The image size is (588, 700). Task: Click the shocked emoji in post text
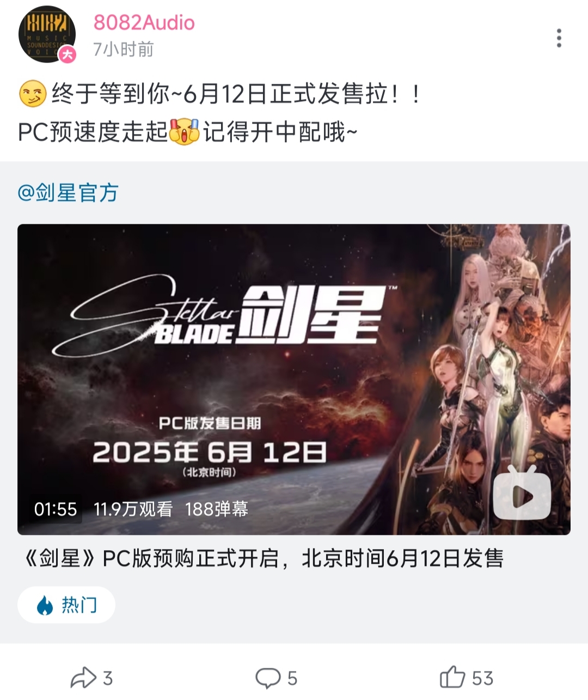click(x=185, y=132)
